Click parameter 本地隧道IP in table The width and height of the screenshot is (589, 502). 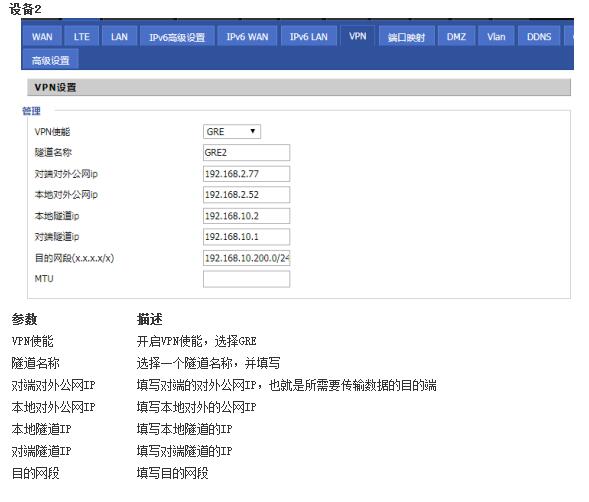coord(41,429)
